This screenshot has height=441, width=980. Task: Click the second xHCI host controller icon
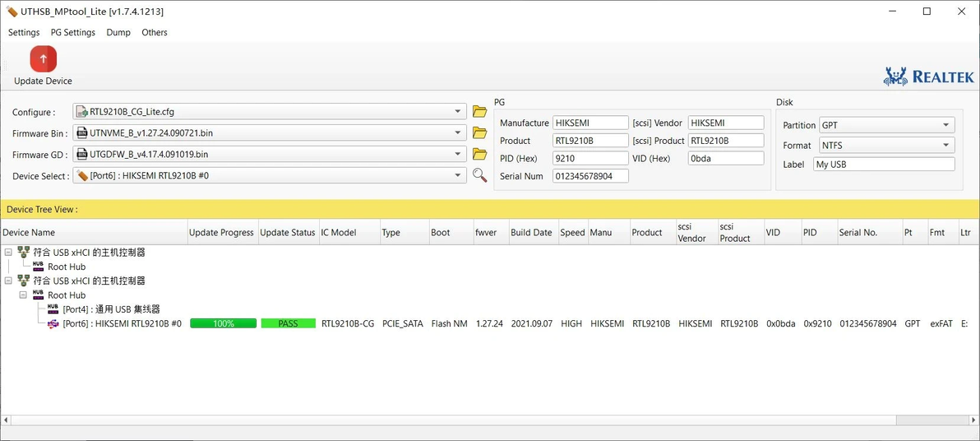[24, 281]
